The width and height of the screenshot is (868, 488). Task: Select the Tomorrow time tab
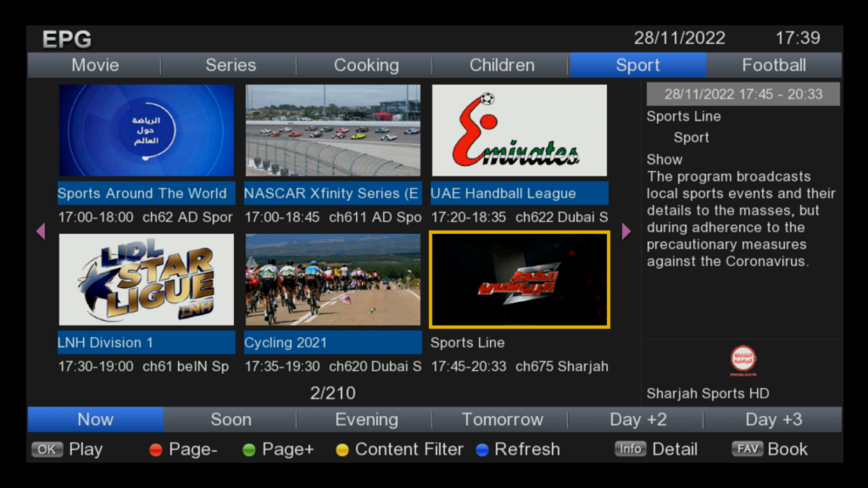(x=502, y=419)
